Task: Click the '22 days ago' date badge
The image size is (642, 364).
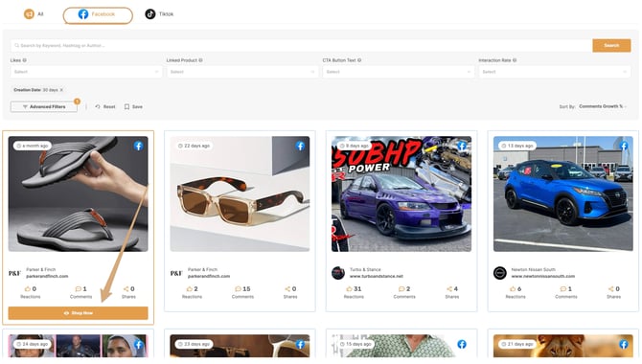Action: click(195, 146)
